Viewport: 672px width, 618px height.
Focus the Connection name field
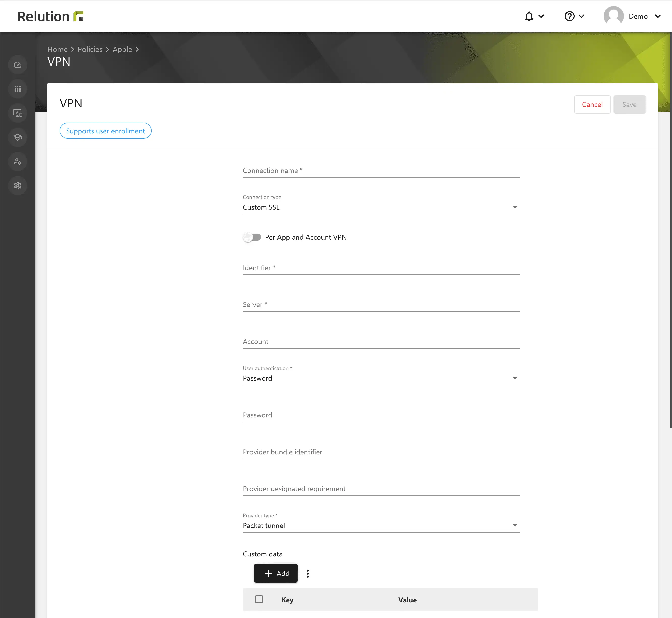[381, 171]
